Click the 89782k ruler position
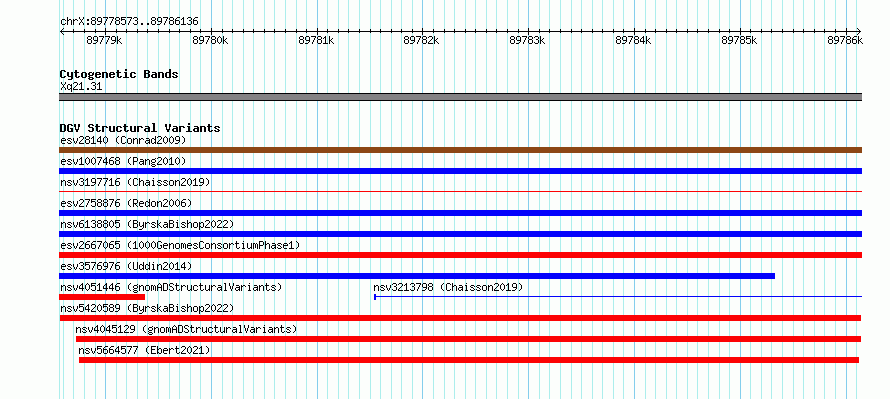890x399 pixels. pyautogui.click(x=422, y=40)
